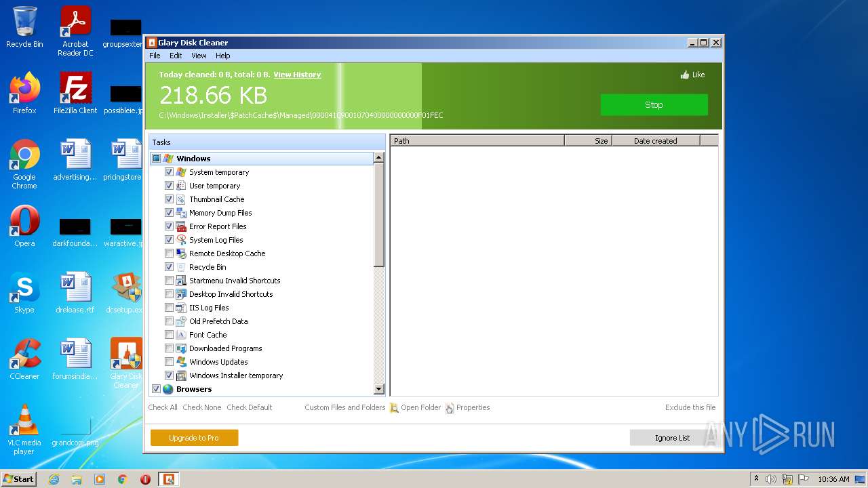Click the Check All link
This screenshot has height=488, width=868.
pyautogui.click(x=163, y=407)
